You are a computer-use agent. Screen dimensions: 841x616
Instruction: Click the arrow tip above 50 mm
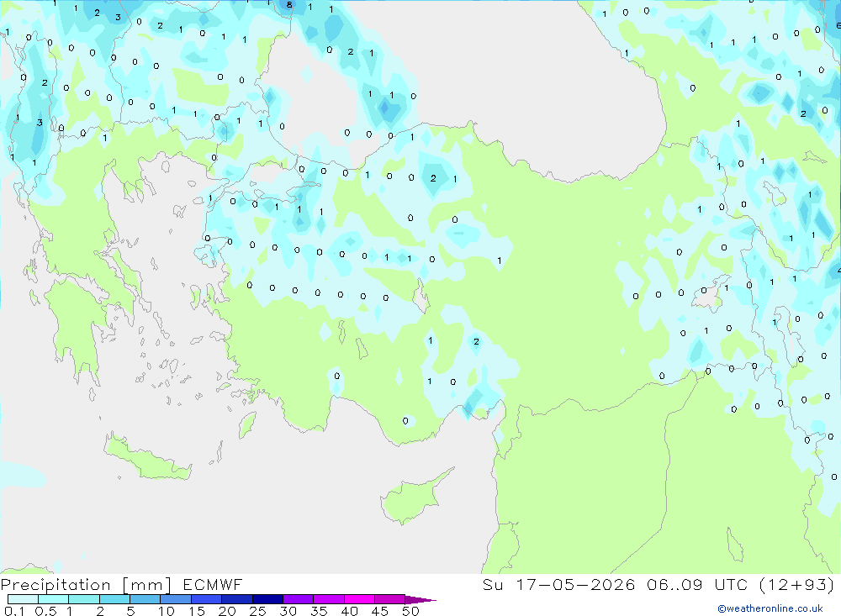[420, 600]
